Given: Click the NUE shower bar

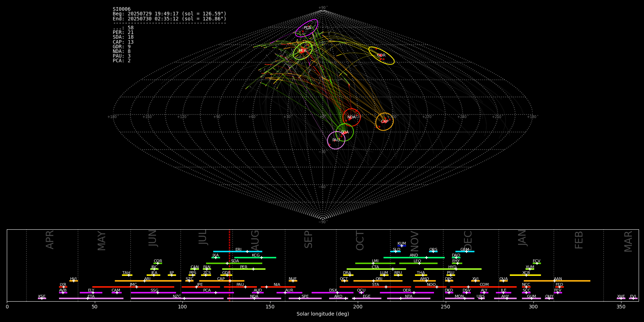Looking at the screenshot, I should (x=293, y=281).
